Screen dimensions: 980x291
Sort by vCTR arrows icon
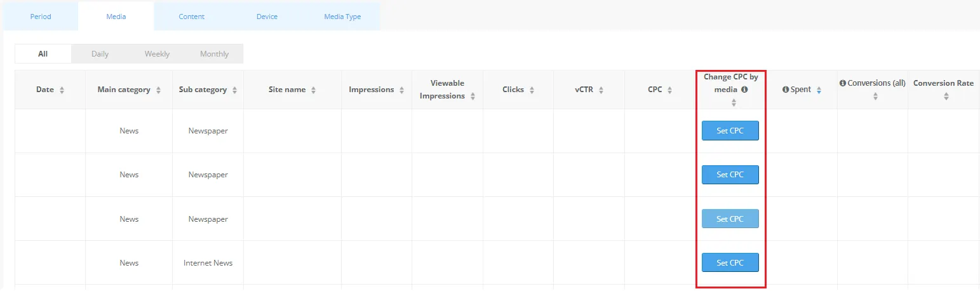(x=601, y=90)
